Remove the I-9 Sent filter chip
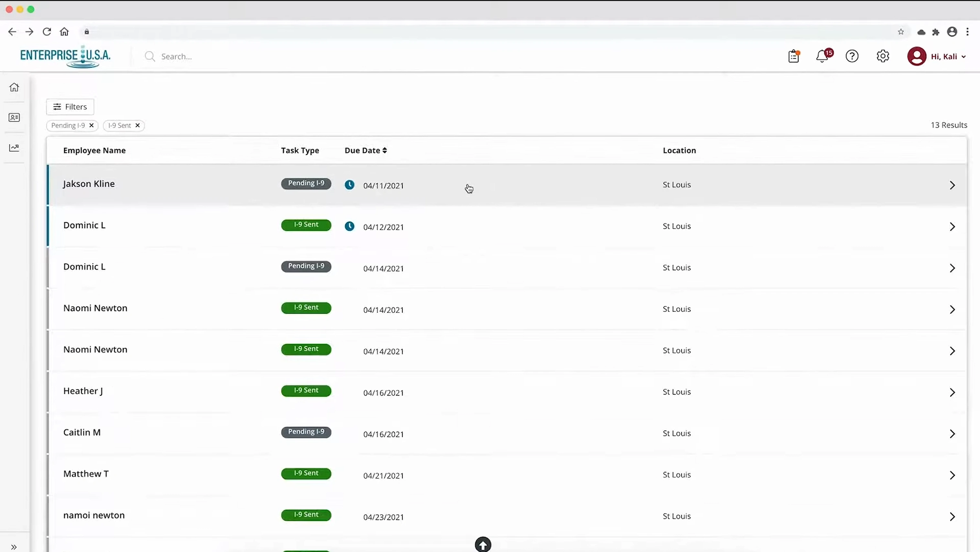The width and height of the screenshot is (980, 552). point(138,125)
